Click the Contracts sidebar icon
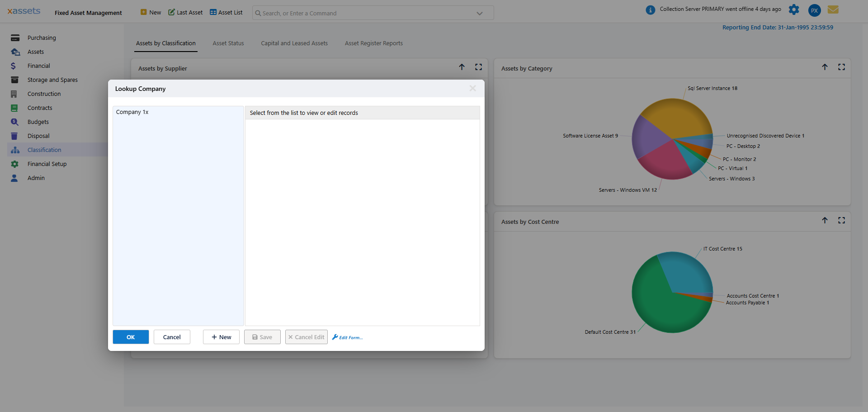This screenshot has width=868, height=412. [x=14, y=108]
